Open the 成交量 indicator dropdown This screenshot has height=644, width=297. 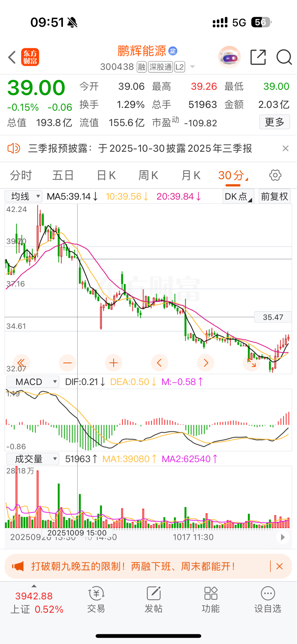[x=32, y=459]
